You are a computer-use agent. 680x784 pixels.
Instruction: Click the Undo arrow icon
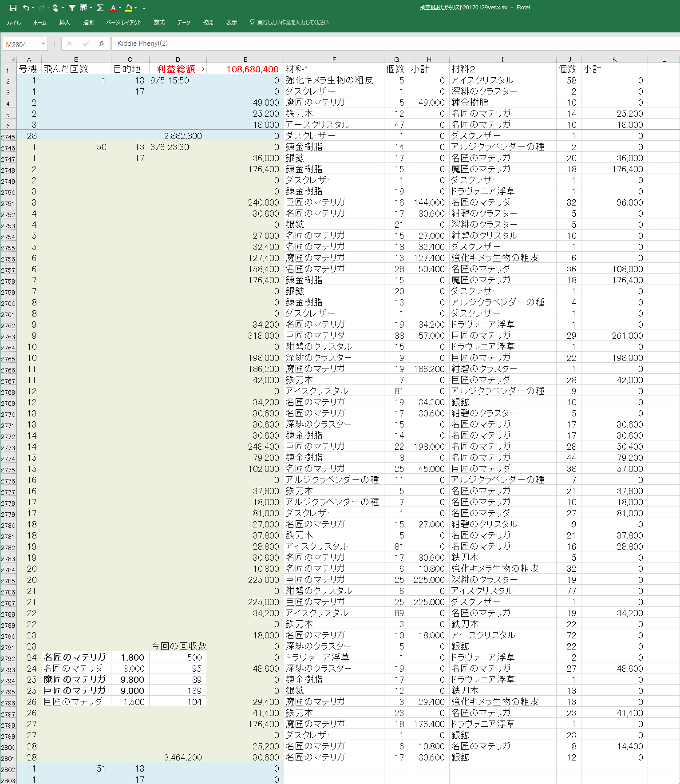point(26,8)
